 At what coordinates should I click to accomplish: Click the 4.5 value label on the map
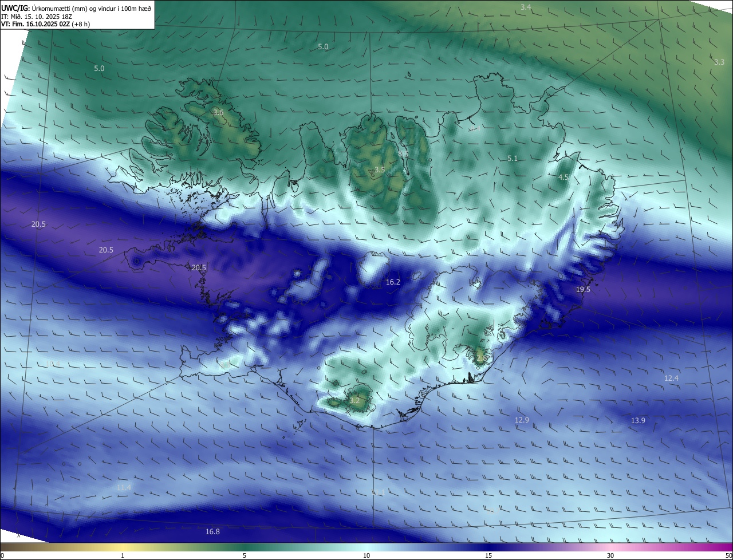(563, 178)
